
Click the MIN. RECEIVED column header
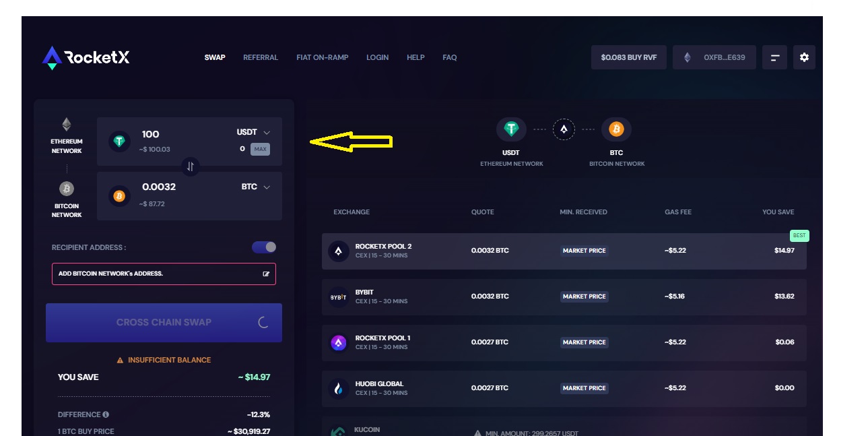click(x=583, y=212)
